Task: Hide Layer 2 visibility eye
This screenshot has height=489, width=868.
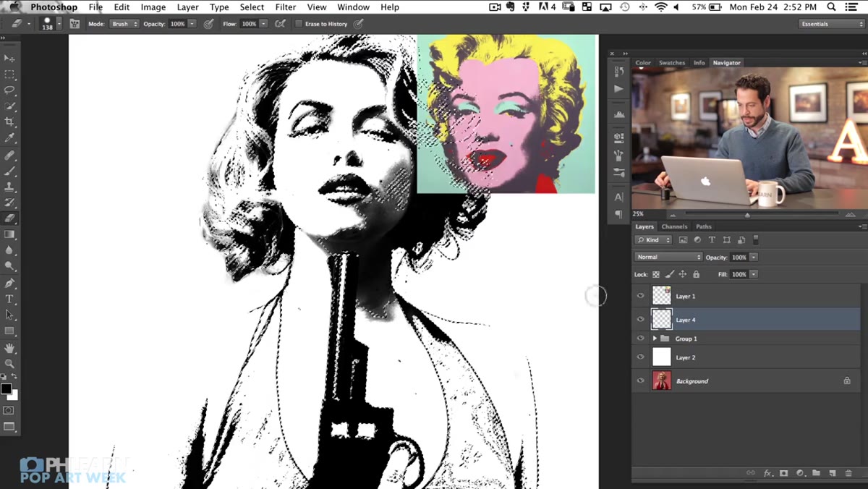Action: 640,357
